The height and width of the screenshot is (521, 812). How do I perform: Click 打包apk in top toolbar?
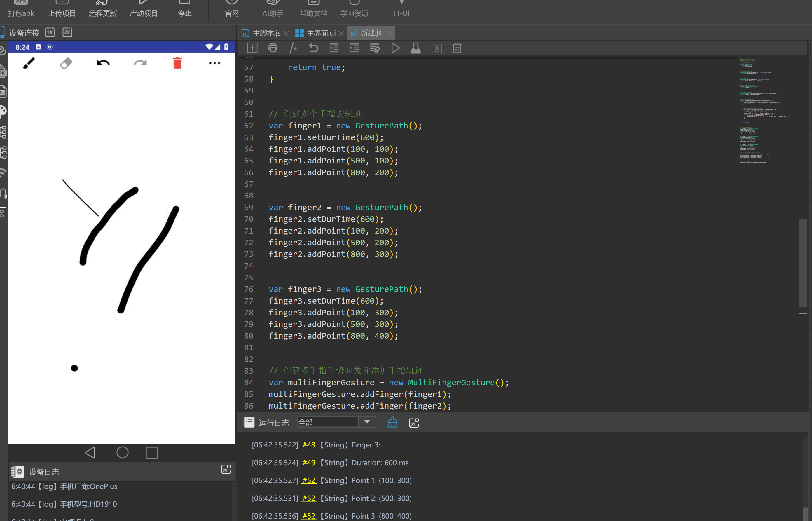pyautogui.click(x=21, y=9)
